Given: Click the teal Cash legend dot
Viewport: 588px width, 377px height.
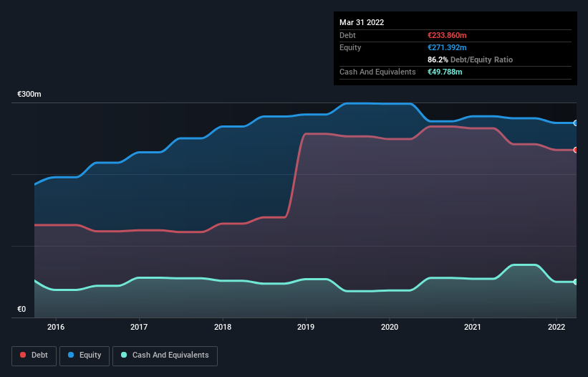Looking at the screenshot, I should tap(124, 355).
